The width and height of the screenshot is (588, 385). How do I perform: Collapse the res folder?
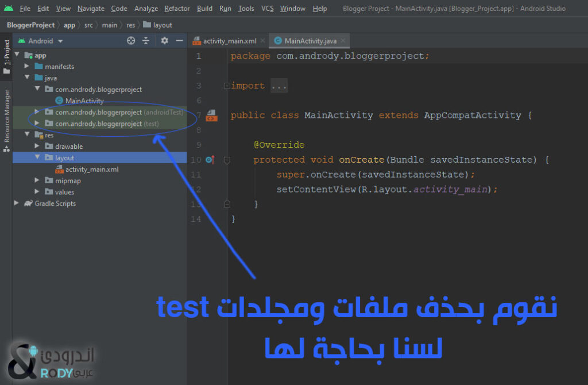[27, 135]
